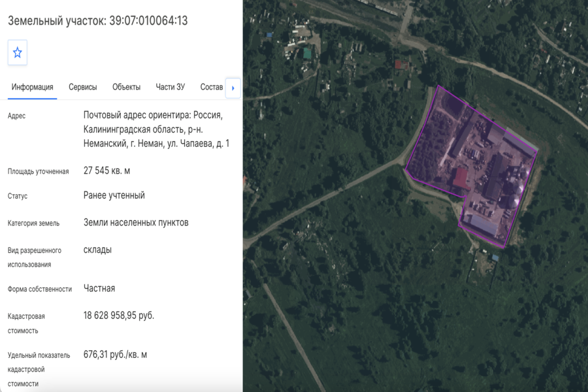Open the Информация tab
The image size is (588, 392).
32,87
